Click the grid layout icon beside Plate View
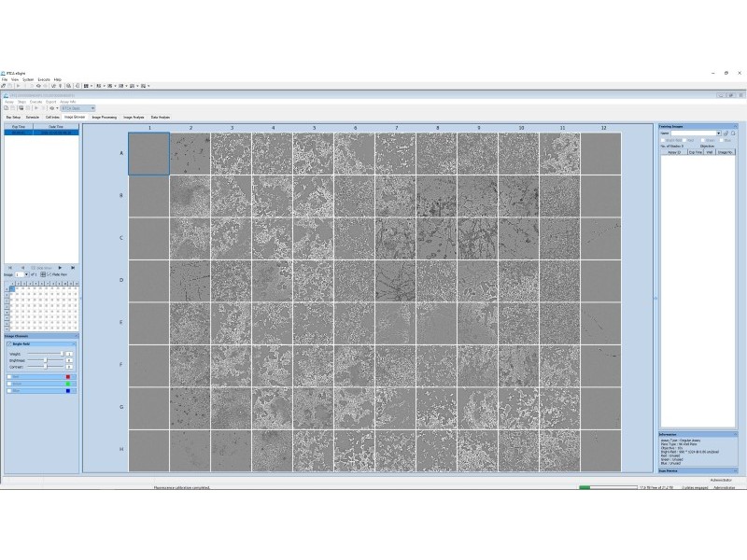This screenshot has height=560, width=747. point(43,274)
